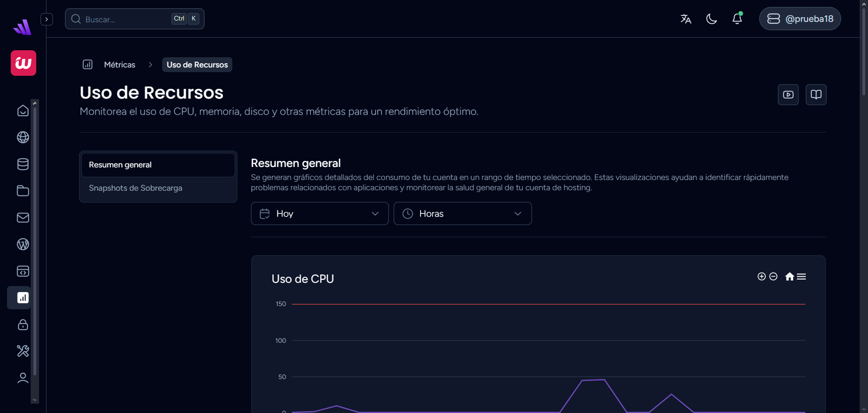
Task: Click the domains globe sidebar icon
Action: [23, 137]
